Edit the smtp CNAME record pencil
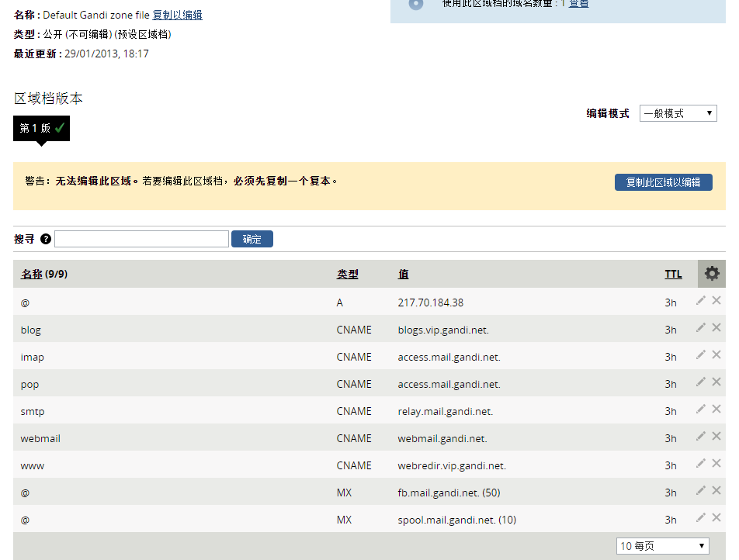 pyautogui.click(x=701, y=409)
